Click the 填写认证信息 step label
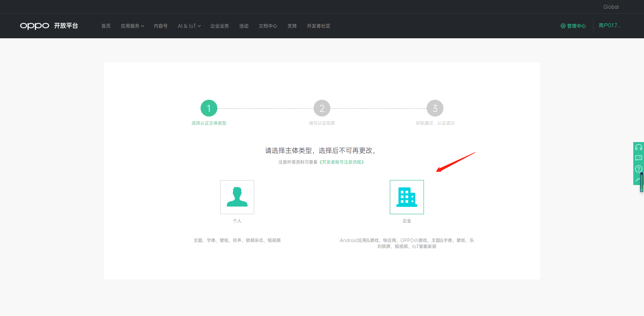The height and width of the screenshot is (316, 644). coord(322,123)
